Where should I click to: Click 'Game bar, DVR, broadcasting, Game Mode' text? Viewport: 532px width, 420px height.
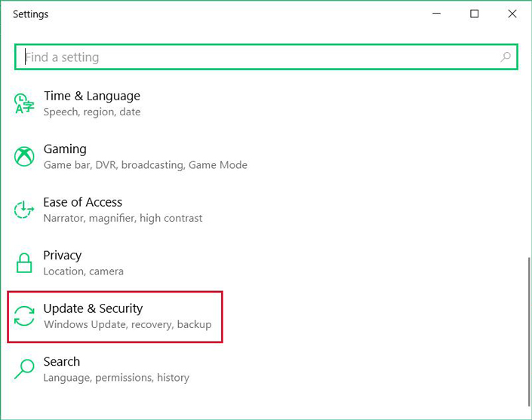tap(146, 165)
